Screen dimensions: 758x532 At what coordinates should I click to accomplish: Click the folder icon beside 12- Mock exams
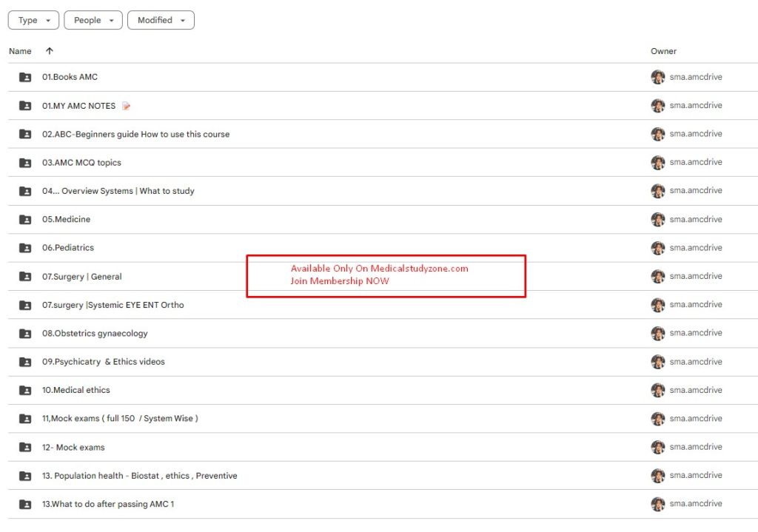pos(25,447)
